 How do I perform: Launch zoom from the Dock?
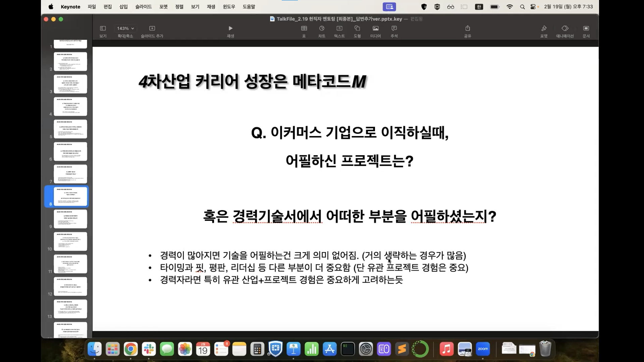tap(483, 349)
